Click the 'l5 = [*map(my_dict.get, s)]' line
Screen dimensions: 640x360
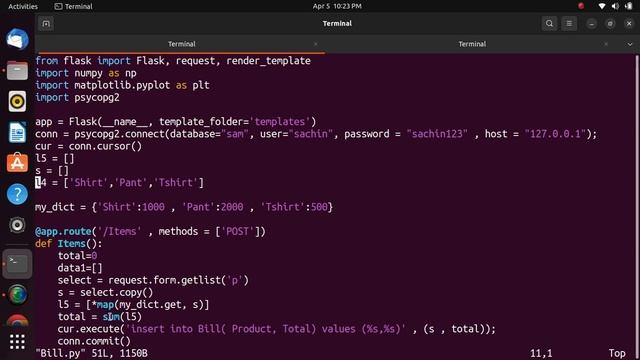point(133,304)
